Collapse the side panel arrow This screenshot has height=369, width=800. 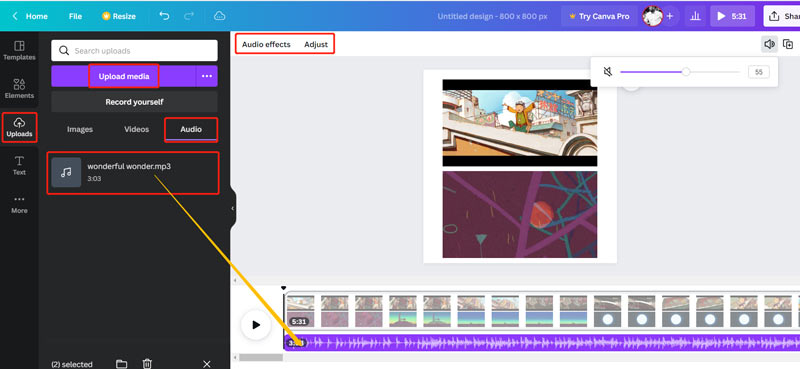click(x=233, y=208)
